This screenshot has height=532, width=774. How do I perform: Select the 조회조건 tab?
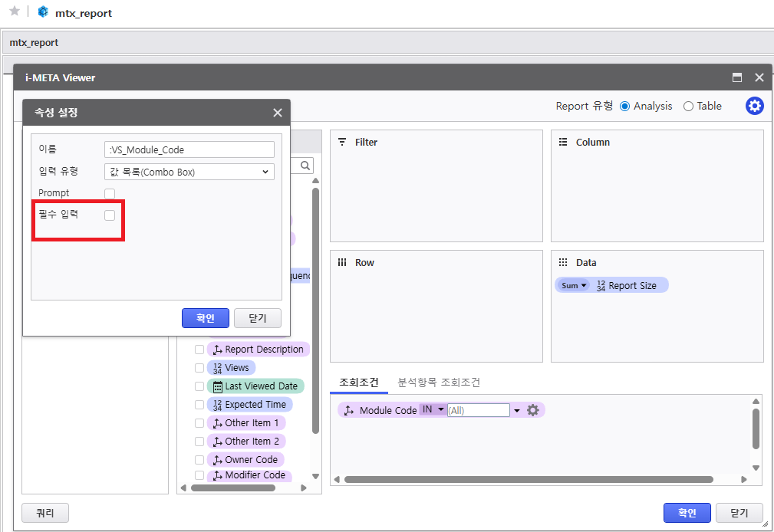click(x=358, y=383)
